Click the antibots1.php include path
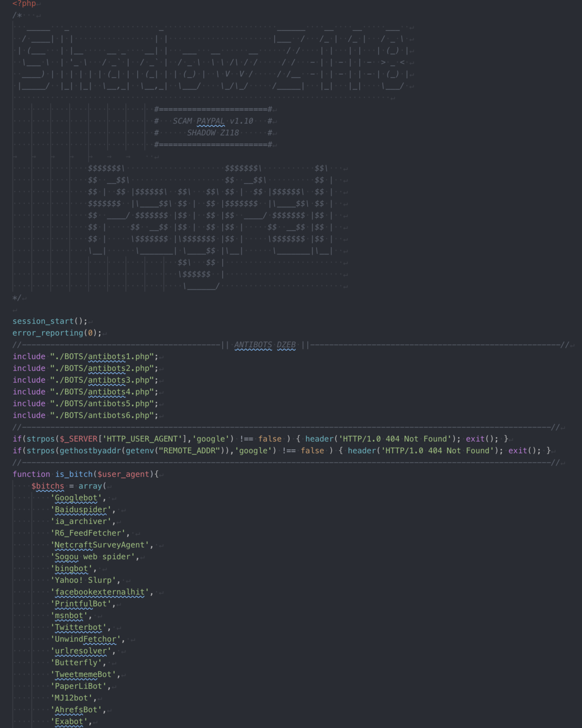The image size is (582, 728). [x=103, y=357]
